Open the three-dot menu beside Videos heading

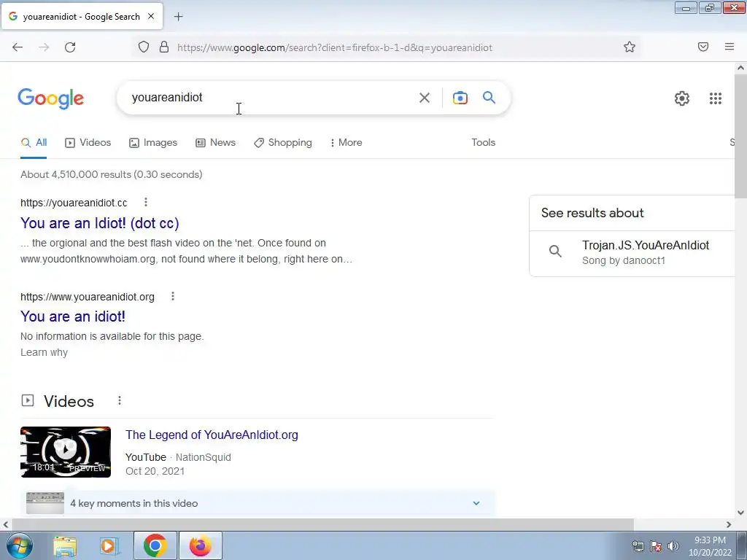click(x=120, y=400)
